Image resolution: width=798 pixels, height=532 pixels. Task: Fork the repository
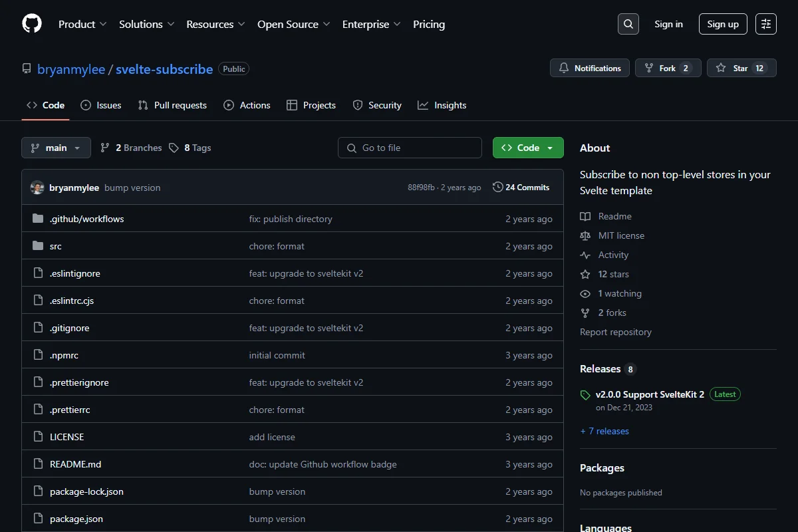click(x=668, y=68)
